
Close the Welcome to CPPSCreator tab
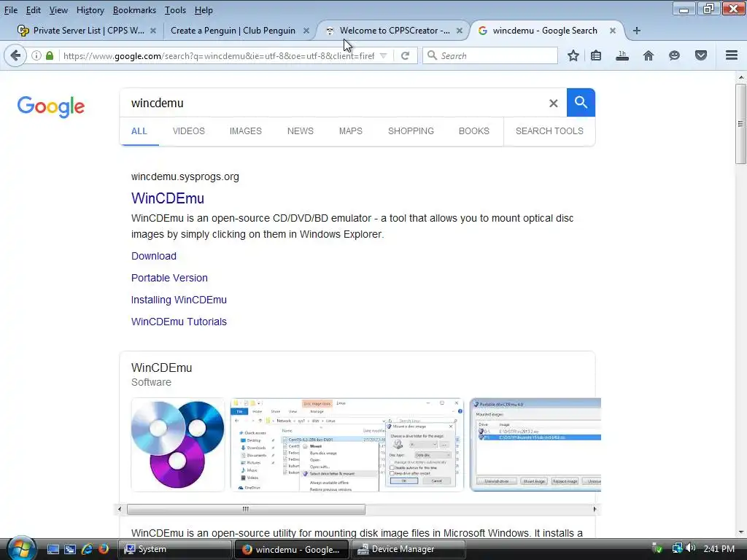click(460, 31)
